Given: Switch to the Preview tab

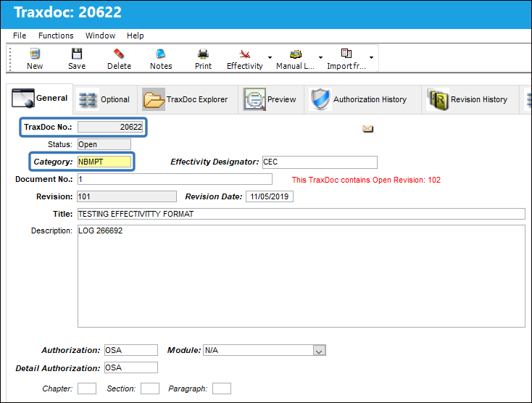Looking at the screenshot, I should coord(270,99).
